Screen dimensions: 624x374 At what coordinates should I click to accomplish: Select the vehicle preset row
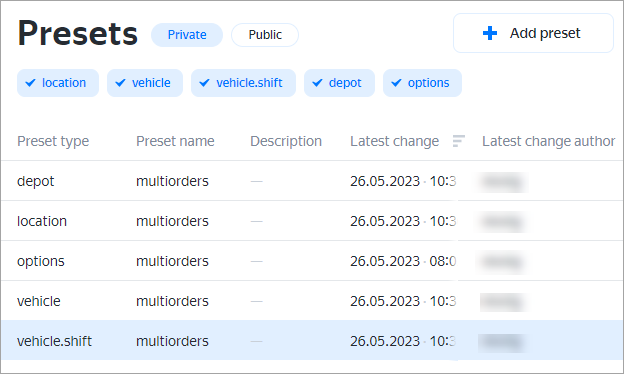point(312,301)
